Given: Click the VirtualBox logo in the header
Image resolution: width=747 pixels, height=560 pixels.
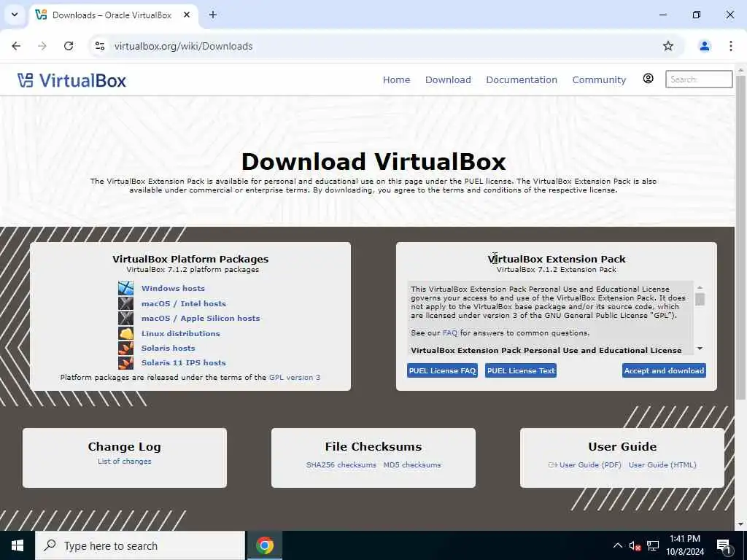Looking at the screenshot, I should (x=71, y=80).
